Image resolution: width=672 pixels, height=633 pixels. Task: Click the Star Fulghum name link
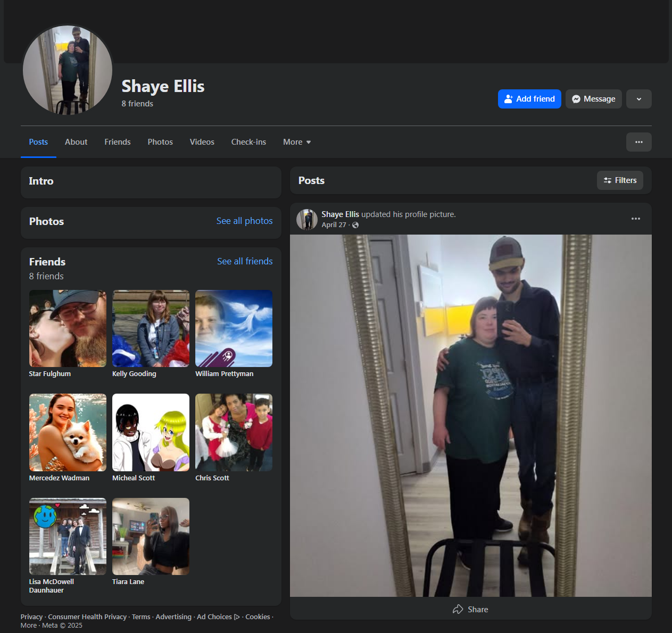(49, 374)
